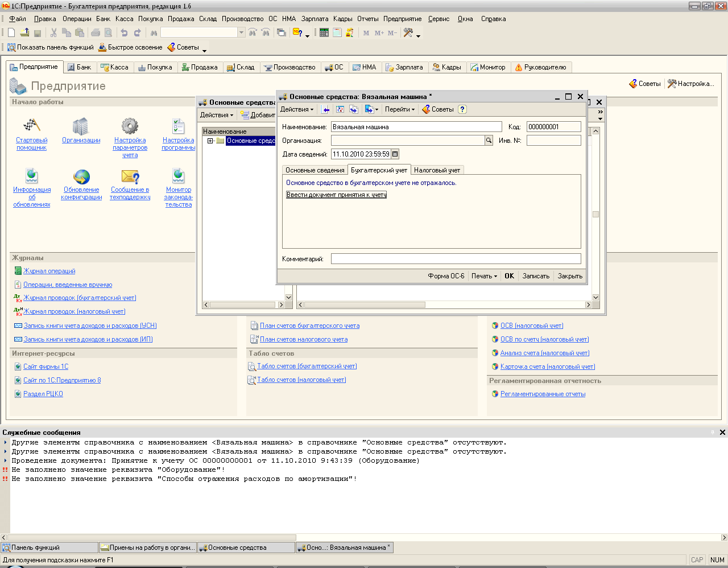Click the Закрыть button
Screen dimensions: 728x568
point(570,276)
